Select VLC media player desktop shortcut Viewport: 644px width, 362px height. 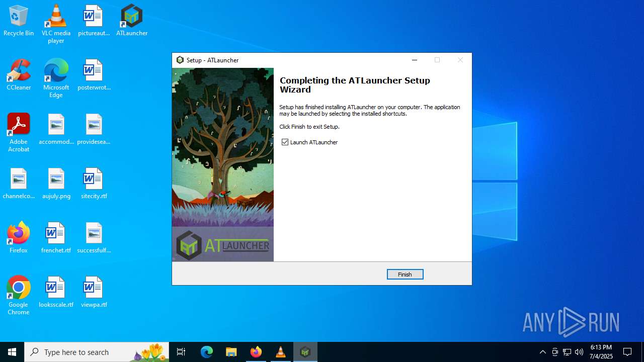click(56, 24)
